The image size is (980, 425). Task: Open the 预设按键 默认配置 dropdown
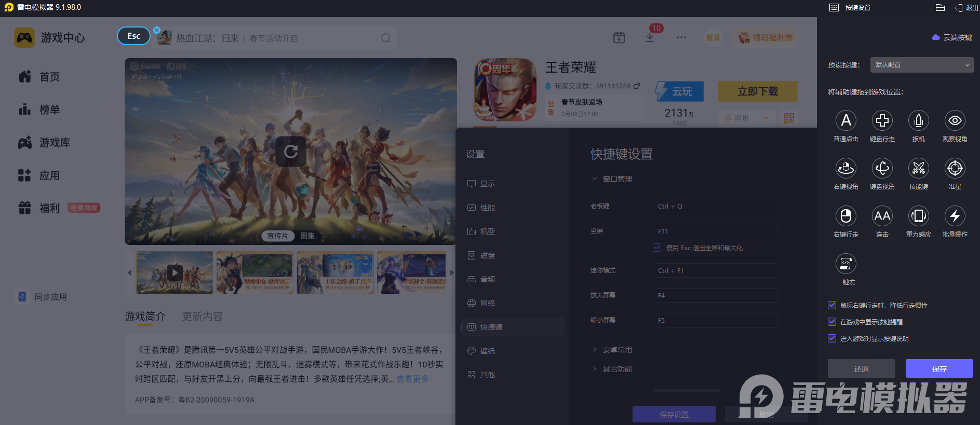coord(921,65)
